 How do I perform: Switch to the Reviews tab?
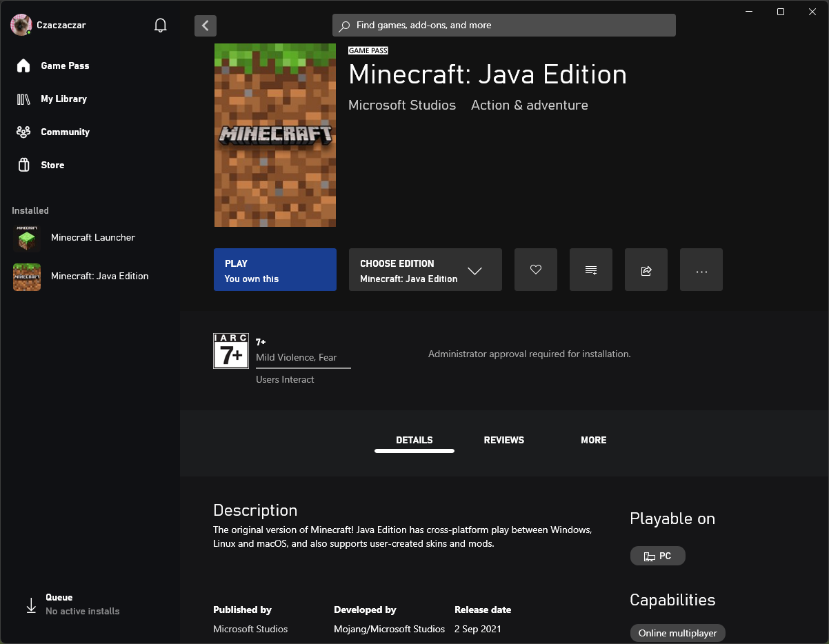[503, 440]
